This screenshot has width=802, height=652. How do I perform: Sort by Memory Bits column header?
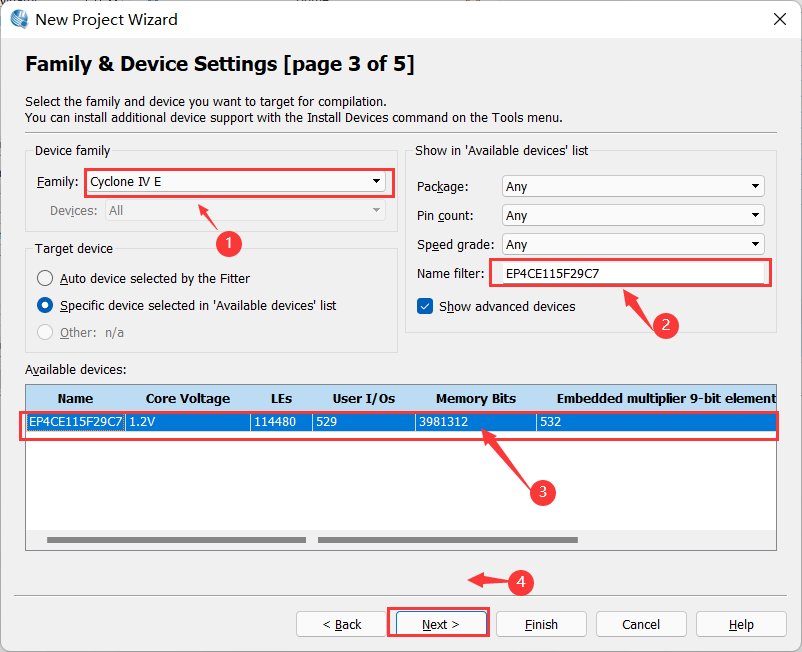pyautogui.click(x=476, y=398)
